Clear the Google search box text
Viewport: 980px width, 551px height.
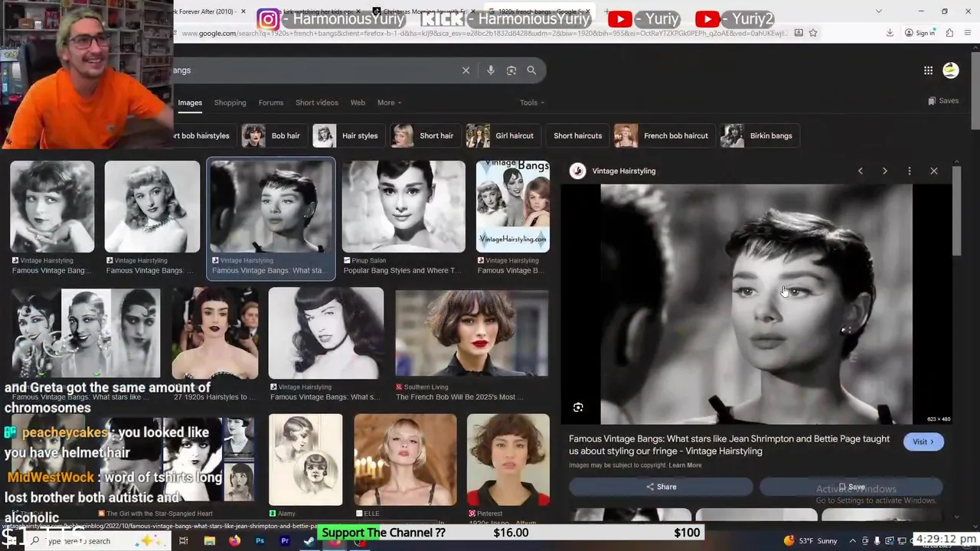coord(465,70)
